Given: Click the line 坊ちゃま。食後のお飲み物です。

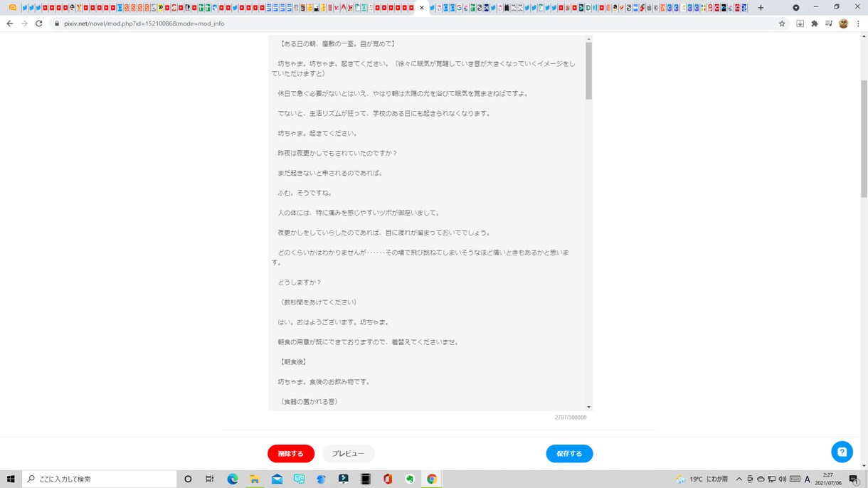Looking at the screenshot, I should pos(324,382).
